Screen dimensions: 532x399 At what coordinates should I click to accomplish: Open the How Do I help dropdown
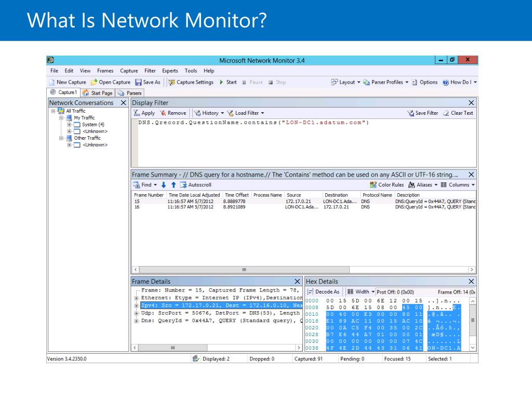pyautogui.click(x=460, y=82)
